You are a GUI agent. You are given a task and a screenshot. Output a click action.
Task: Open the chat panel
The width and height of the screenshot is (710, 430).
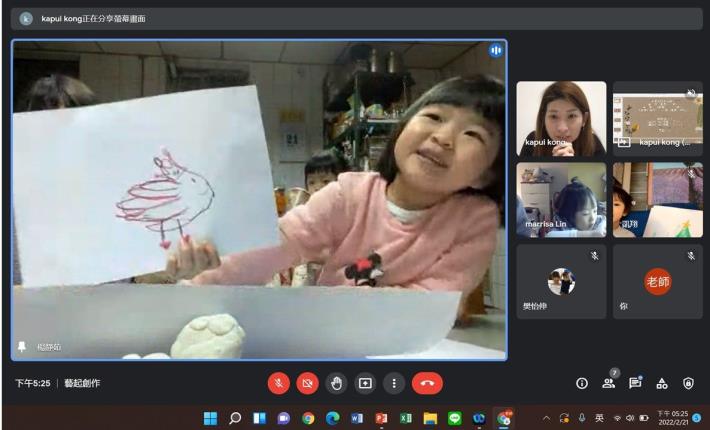(635, 383)
